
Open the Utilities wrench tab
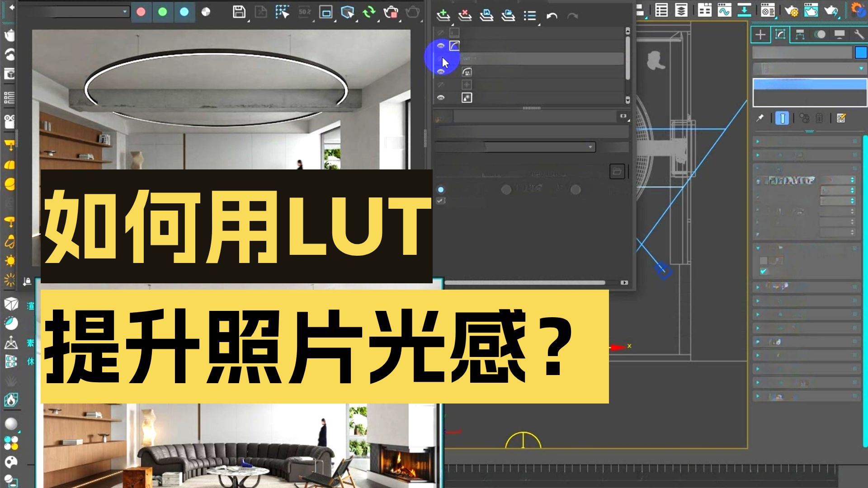tap(859, 35)
